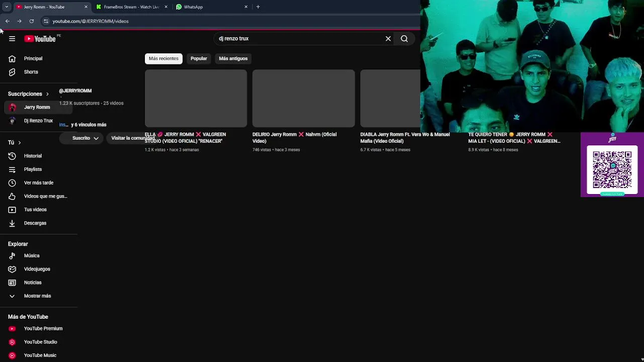Open Ver más tarde clock icon
The image size is (644, 362).
tap(12, 183)
